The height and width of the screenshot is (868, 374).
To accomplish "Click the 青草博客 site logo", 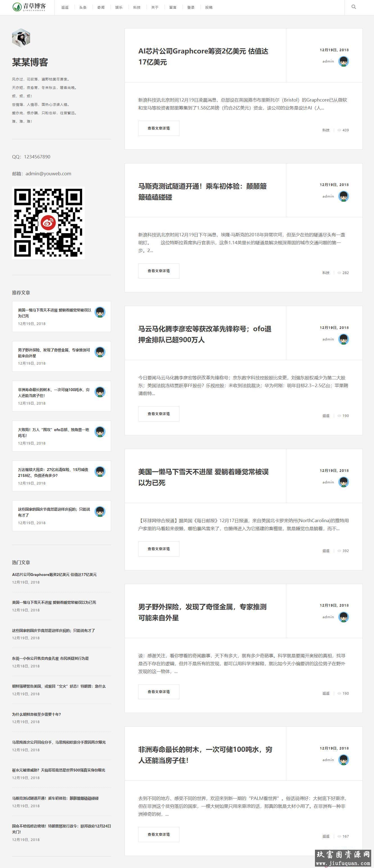I will click(x=29, y=7).
